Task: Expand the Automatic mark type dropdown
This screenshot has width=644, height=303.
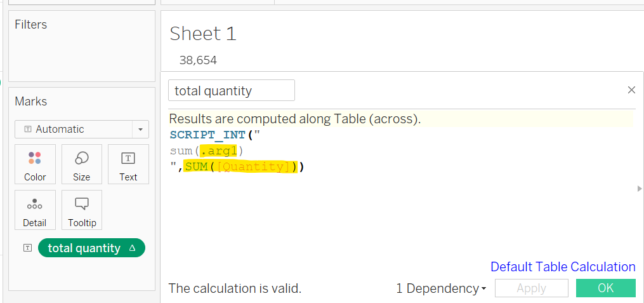Action: (x=140, y=129)
